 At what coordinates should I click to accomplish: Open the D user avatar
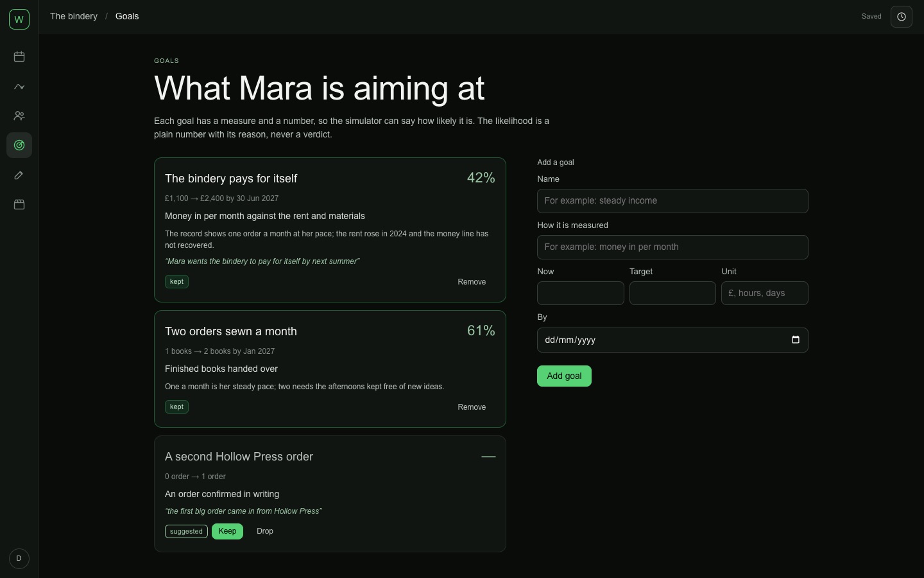pos(19,558)
